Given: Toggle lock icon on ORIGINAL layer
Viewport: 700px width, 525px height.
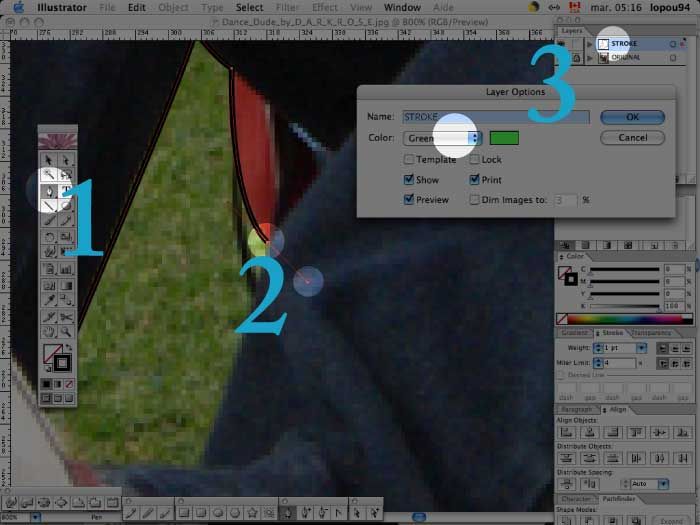Looking at the screenshot, I should point(577,58).
